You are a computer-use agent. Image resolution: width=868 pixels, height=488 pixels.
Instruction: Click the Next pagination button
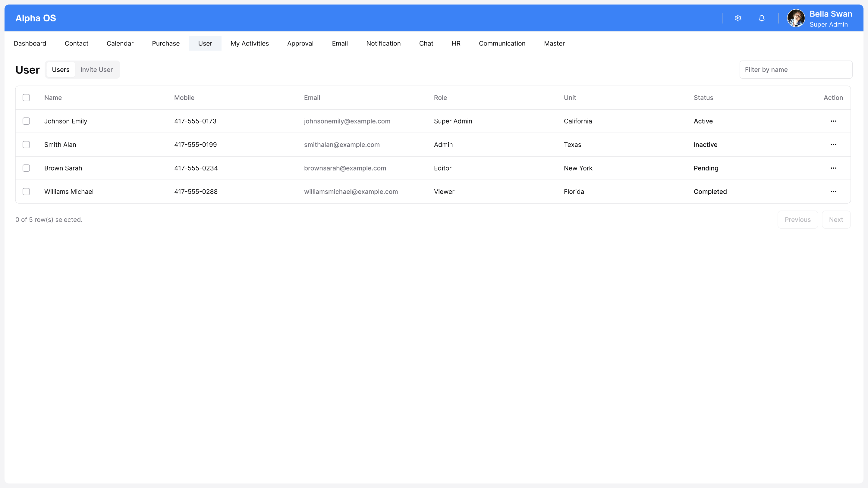tap(836, 219)
